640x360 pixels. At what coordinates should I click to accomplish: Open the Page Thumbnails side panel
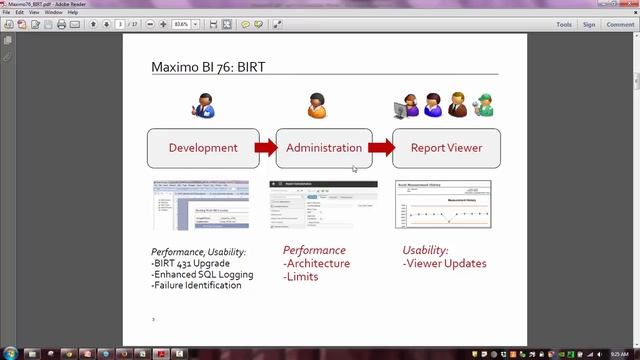click(8, 40)
